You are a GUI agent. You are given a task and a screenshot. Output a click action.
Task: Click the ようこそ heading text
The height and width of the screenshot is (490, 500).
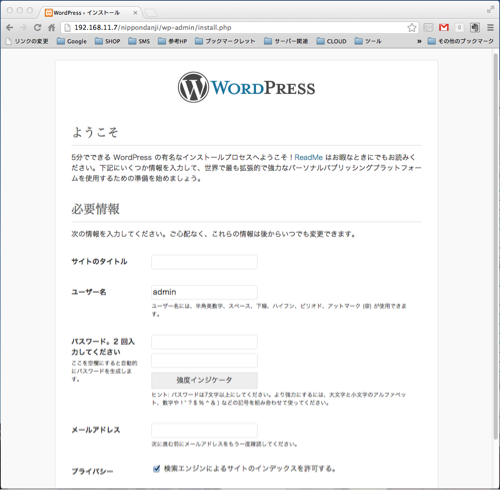[95, 132]
